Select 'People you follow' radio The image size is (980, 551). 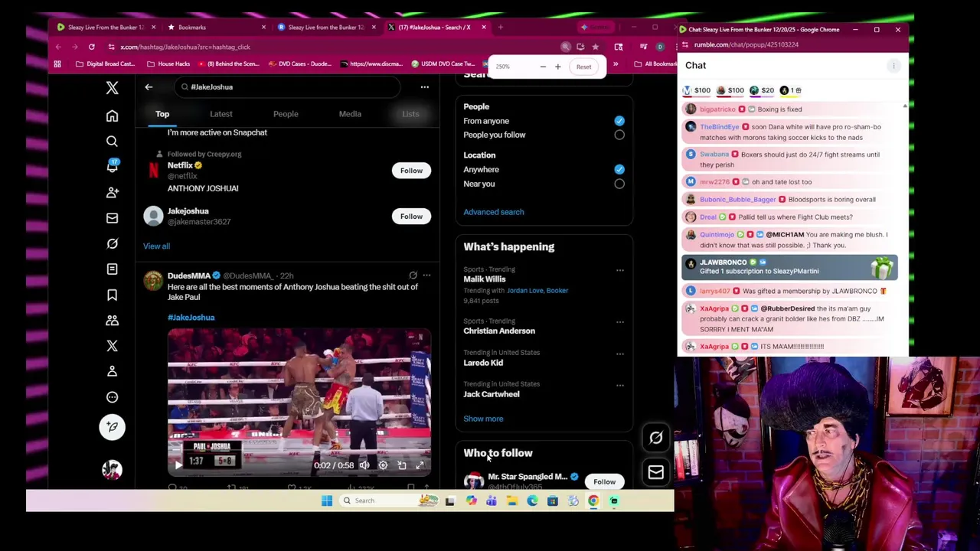tap(619, 135)
